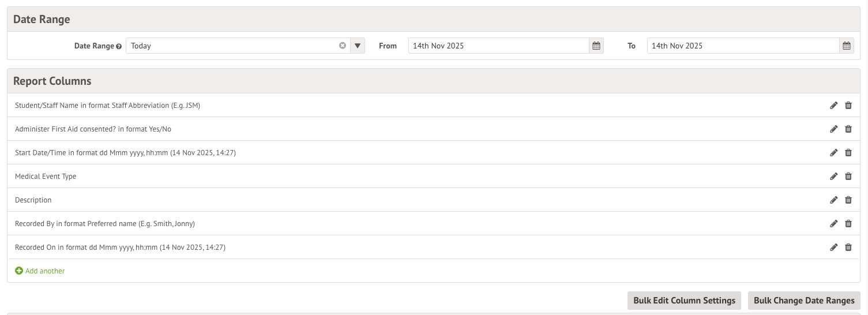
Task: Click the Date Range help question mark
Action: 119,46
